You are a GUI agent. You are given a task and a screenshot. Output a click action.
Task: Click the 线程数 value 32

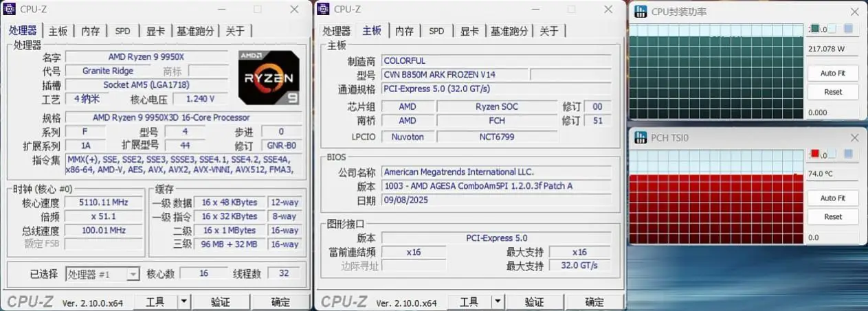point(283,273)
